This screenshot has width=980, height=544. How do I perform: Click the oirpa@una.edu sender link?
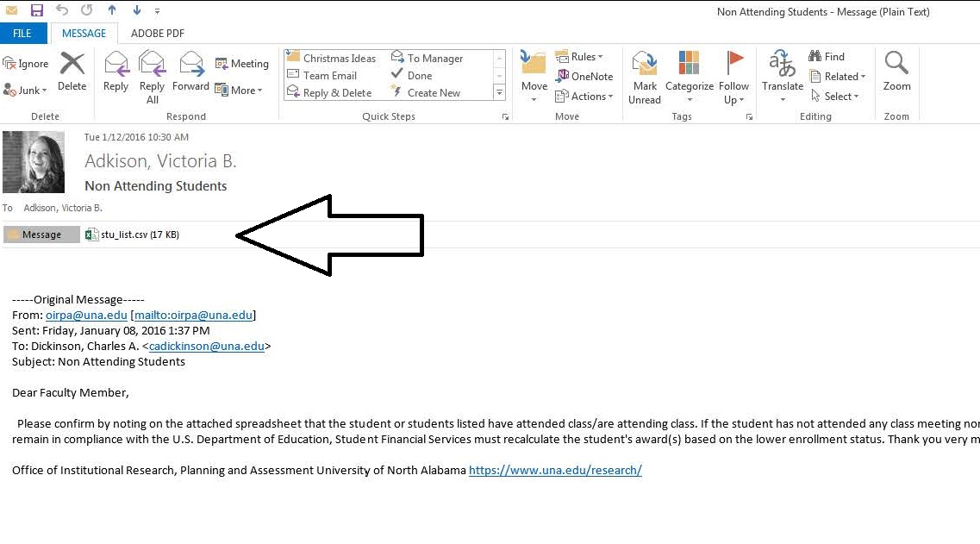[86, 316]
